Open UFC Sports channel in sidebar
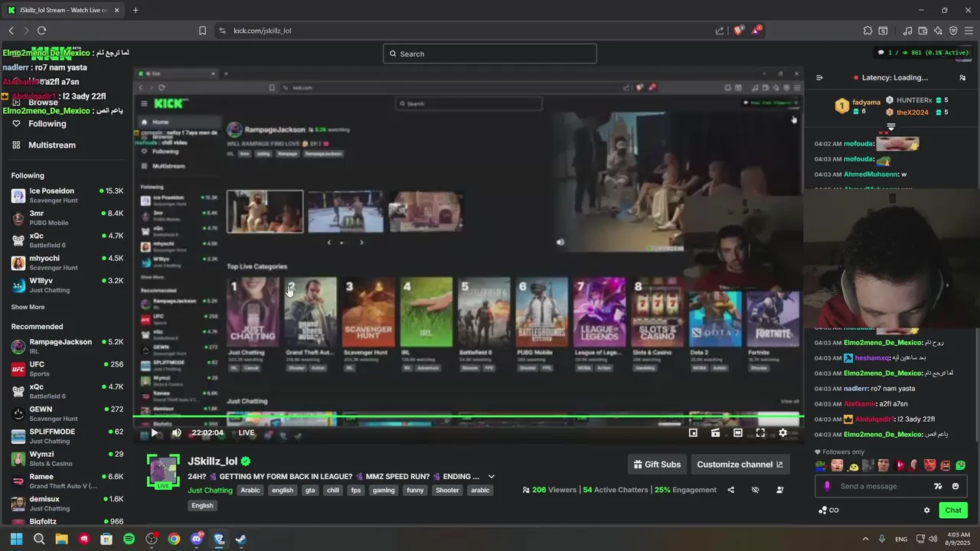The image size is (980, 551). pos(67,369)
